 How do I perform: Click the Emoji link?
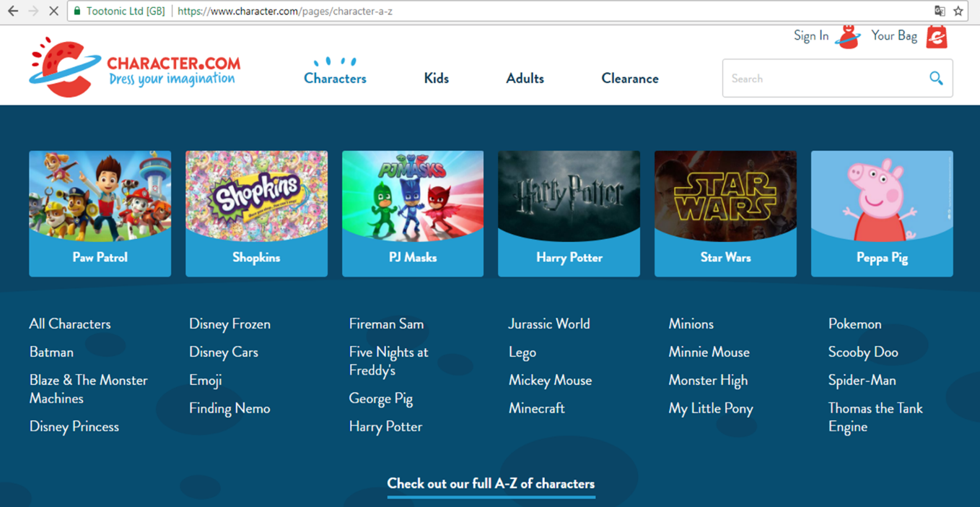coord(206,381)
